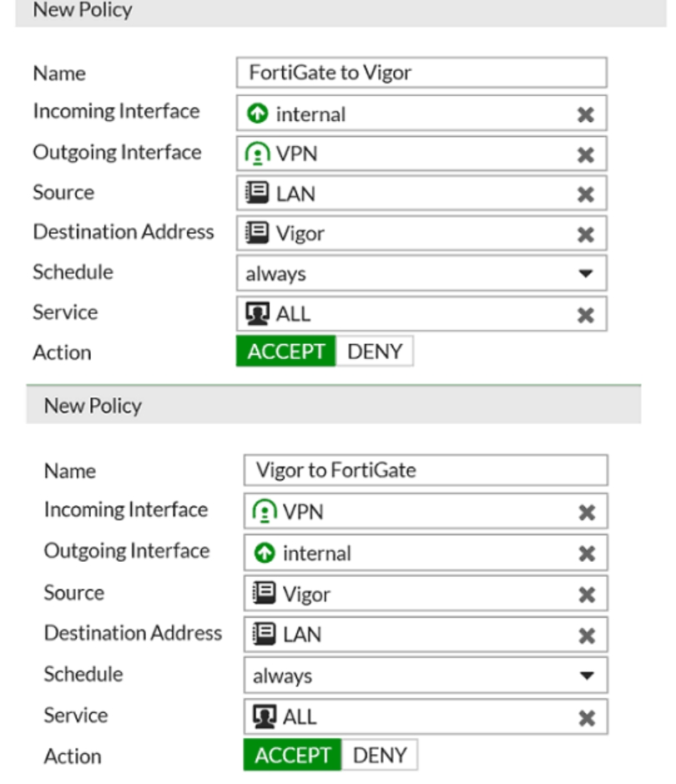Open the Schedule dropdown in second policy

pos(426,675)
